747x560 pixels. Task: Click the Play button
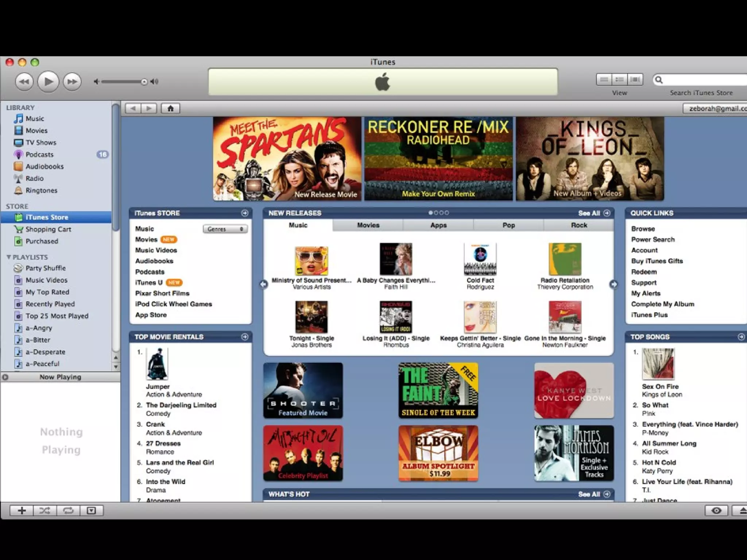point(48,81)
